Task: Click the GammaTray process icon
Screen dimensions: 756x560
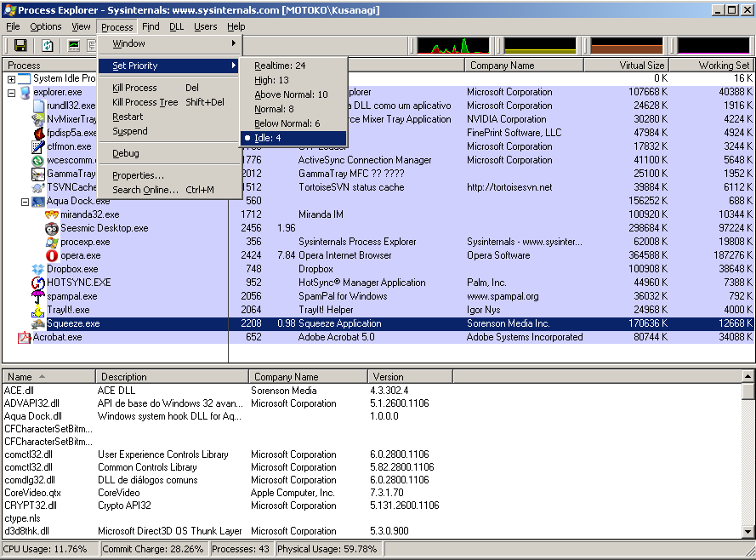Action: click(38, 174)
